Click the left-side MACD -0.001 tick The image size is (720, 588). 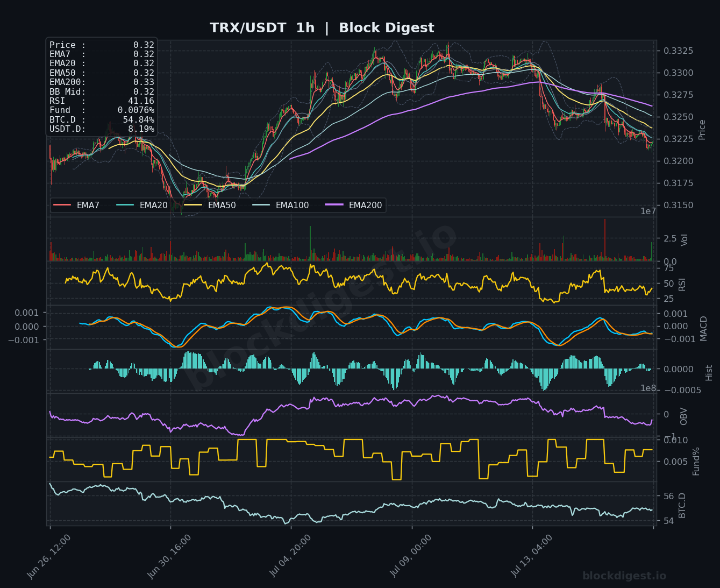24,340
